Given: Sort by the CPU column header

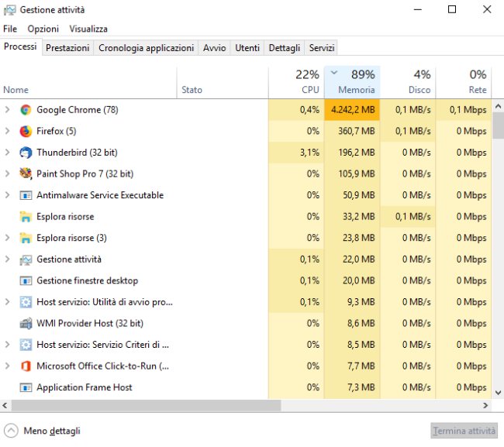Looking at the screenshot, I should click(x=296, y=83).
